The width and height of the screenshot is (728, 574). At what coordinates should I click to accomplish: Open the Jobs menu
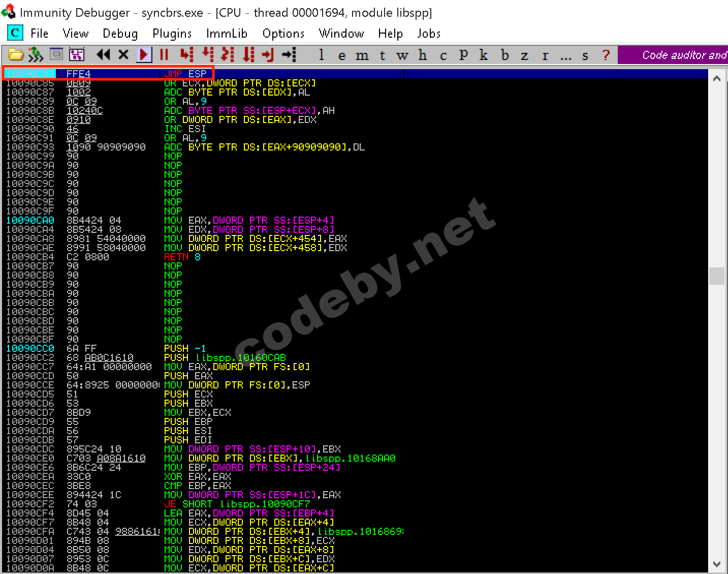pos(429,34)
